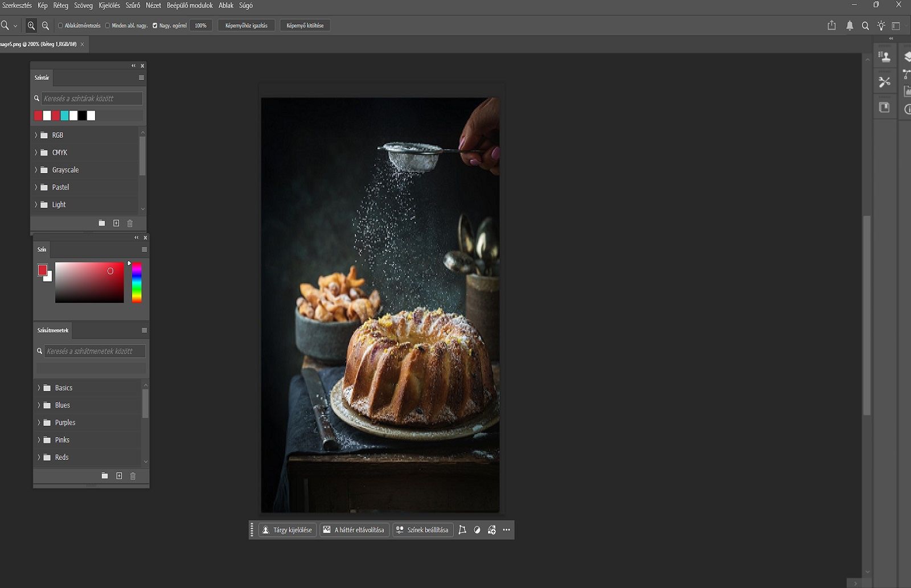Expand the Purples gradient folder
911x588 pixels.
coord(39,423)
